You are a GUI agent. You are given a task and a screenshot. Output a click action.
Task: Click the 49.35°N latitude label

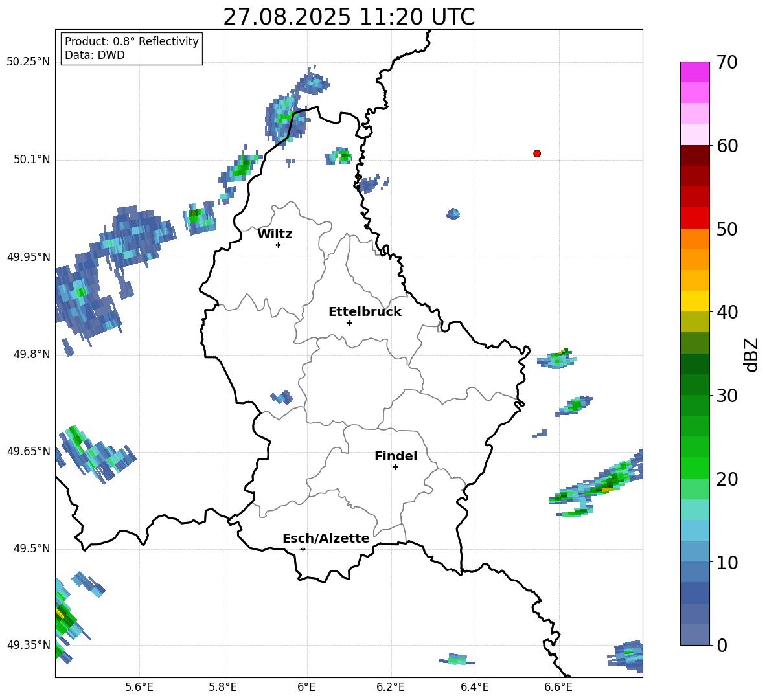[29, 645]
